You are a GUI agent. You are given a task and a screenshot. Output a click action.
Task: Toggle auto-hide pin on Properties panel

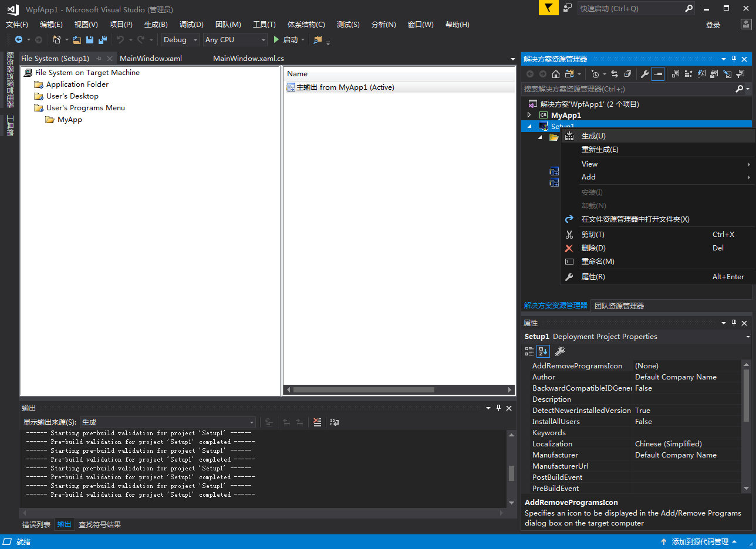click(734, 323)
